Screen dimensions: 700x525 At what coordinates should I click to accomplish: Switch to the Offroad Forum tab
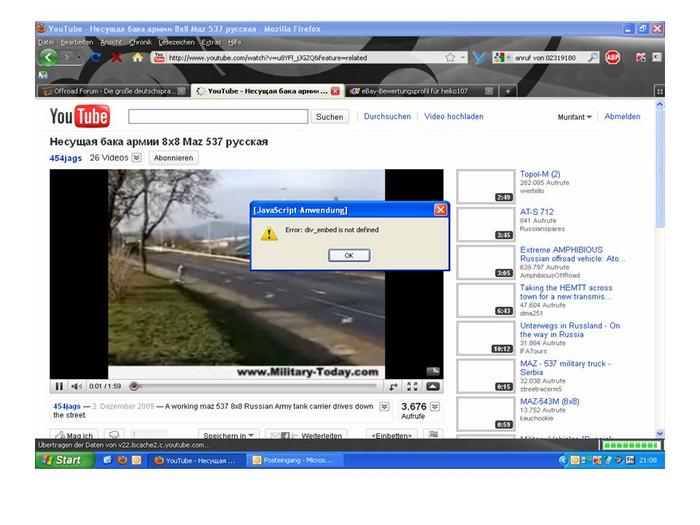[112, 91]
